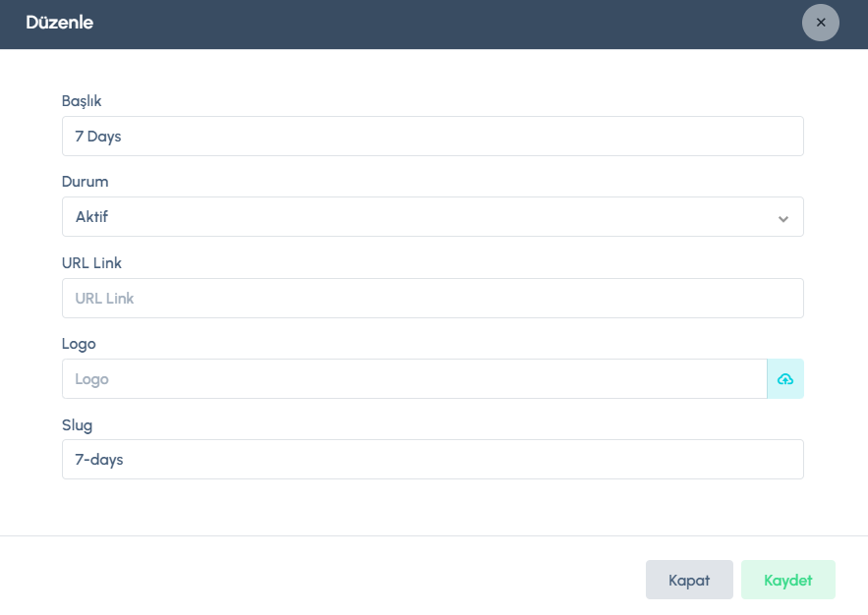
Task: Focus the Başlık field containing 7 Days
Action: point(433,137)
